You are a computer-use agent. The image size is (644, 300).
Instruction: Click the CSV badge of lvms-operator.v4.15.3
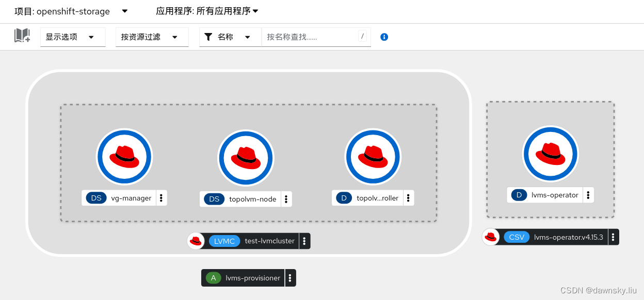coord(517,237)
